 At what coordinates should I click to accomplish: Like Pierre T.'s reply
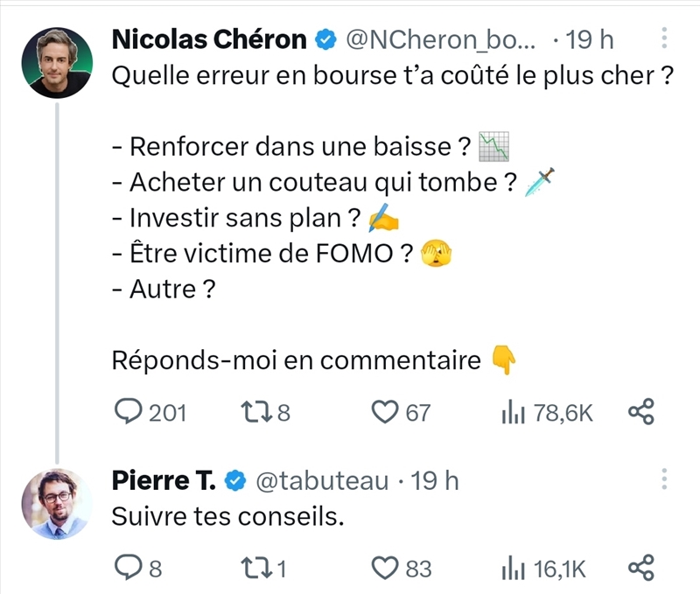point(385,570)
